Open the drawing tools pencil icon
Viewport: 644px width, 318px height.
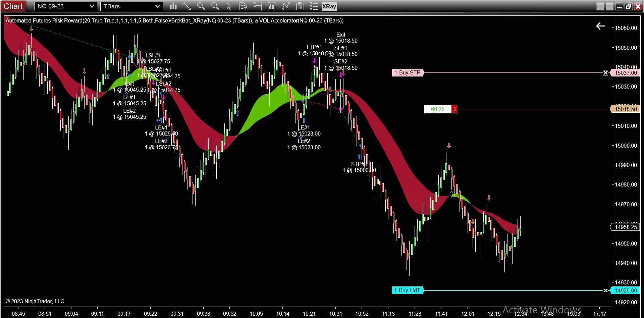coord(187,6)
